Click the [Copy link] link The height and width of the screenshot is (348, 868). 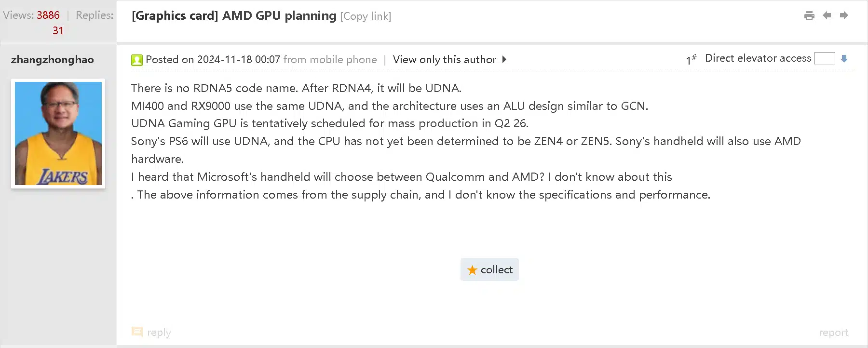[x=366, y=16]
